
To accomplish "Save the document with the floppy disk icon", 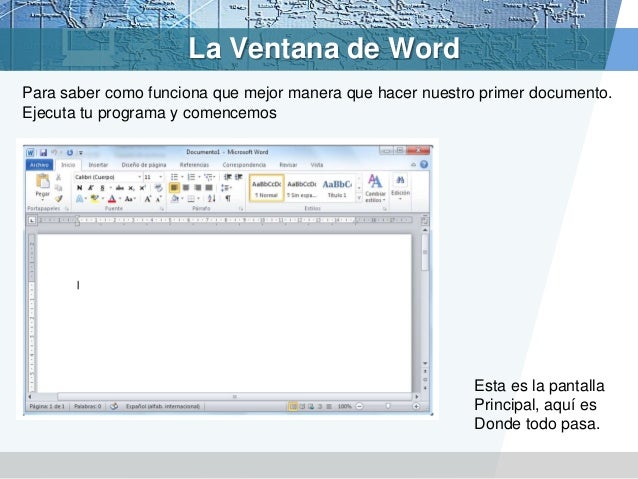I will 43,153.
